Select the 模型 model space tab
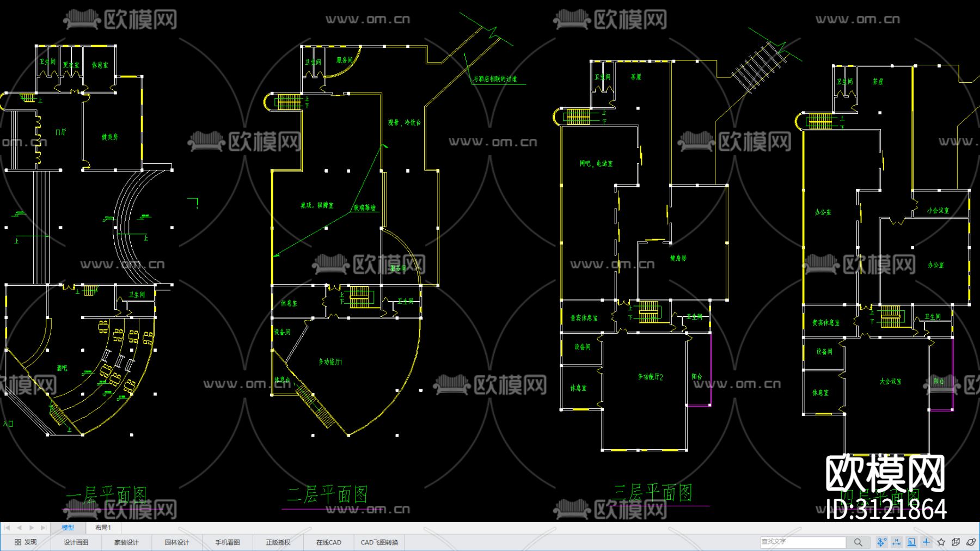This screenshot has width=980, height=551. [67, 528]
